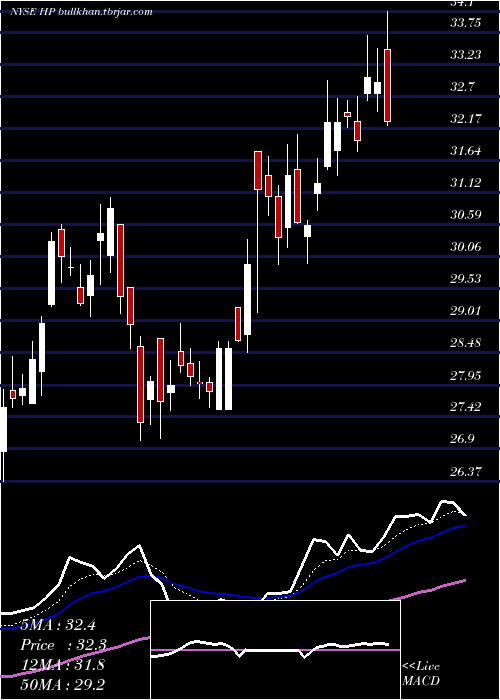Click the <<Live MACD label
Viewport: 500px width, 700px height.
[x=421, y=673]
